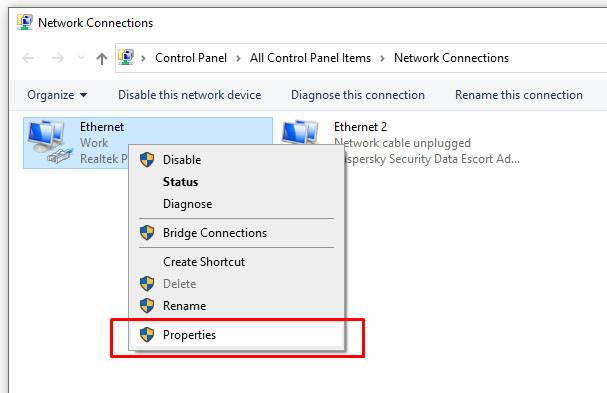Image resolution: width=607 pixels, height=393 pixels.
Task: Click the Network Connections title bar icon
Action: 24,22
